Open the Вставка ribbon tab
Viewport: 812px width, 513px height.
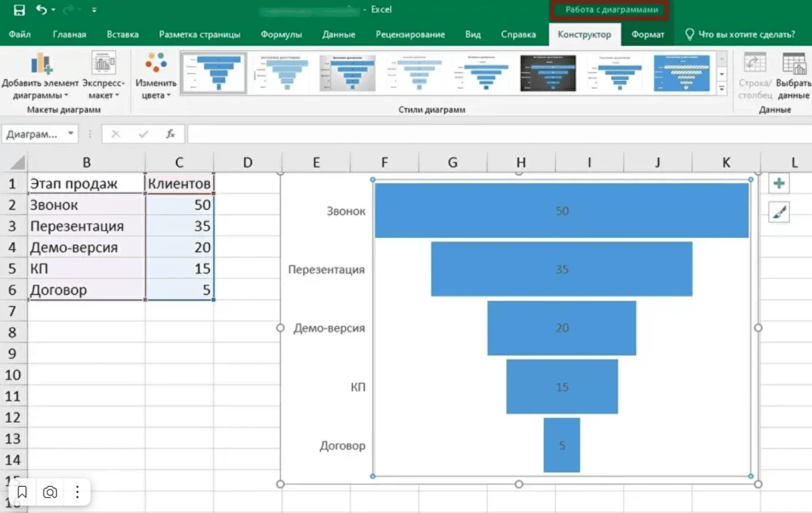[x=122, y=35]
